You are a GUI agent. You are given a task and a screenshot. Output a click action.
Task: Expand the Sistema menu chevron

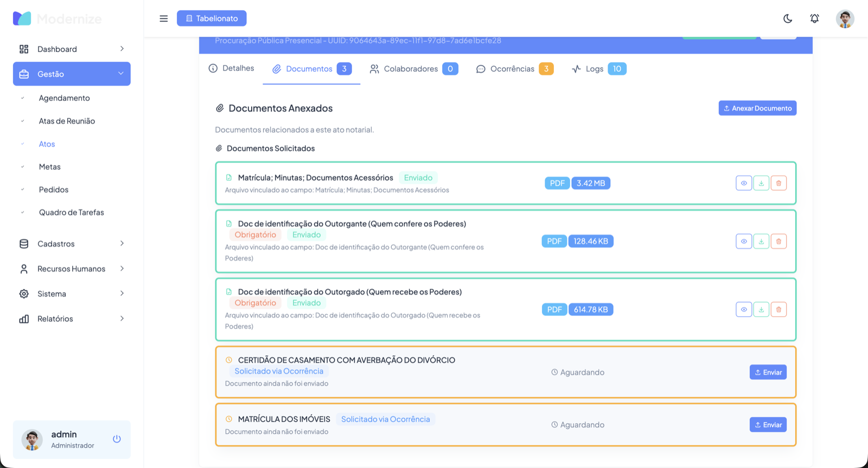pos(122,293)
